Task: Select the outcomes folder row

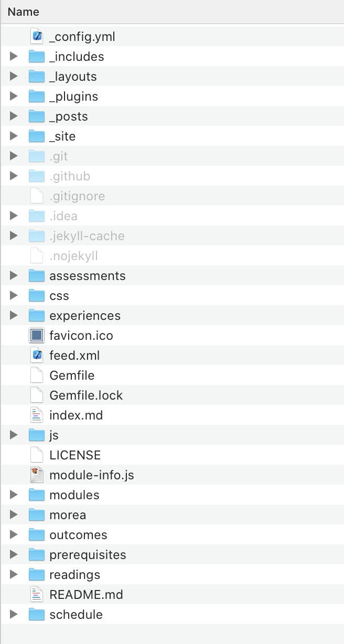Action: coord(172,535)
